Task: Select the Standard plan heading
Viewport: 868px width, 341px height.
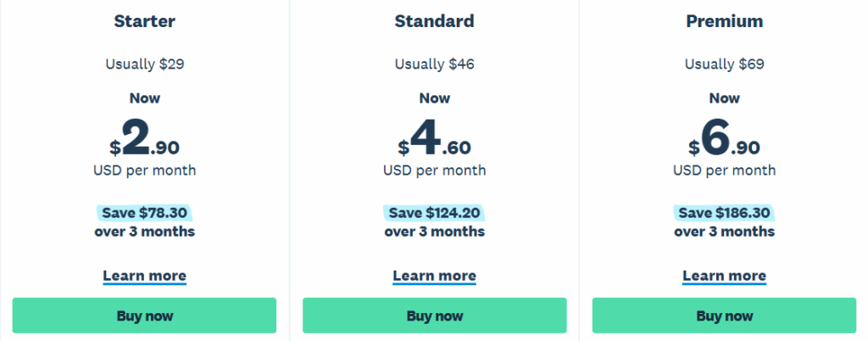Action: pyautogui.click(x=435, y=21)
